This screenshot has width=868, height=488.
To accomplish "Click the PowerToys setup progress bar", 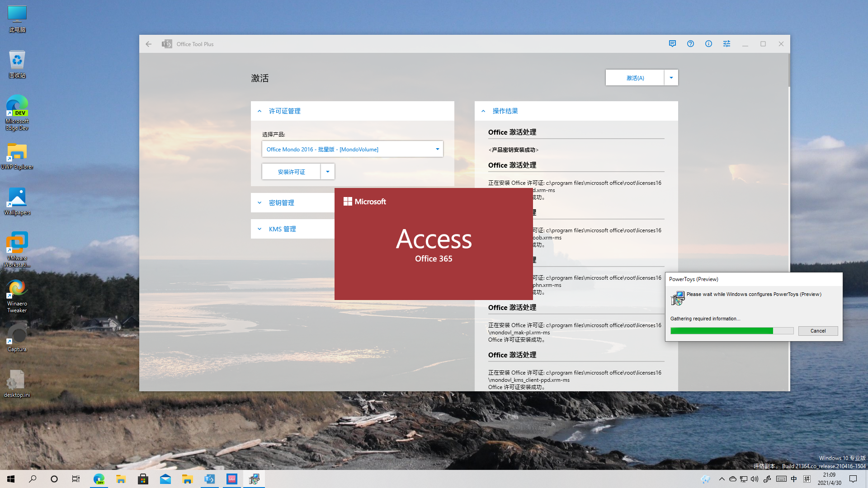I will coord(732,331).
